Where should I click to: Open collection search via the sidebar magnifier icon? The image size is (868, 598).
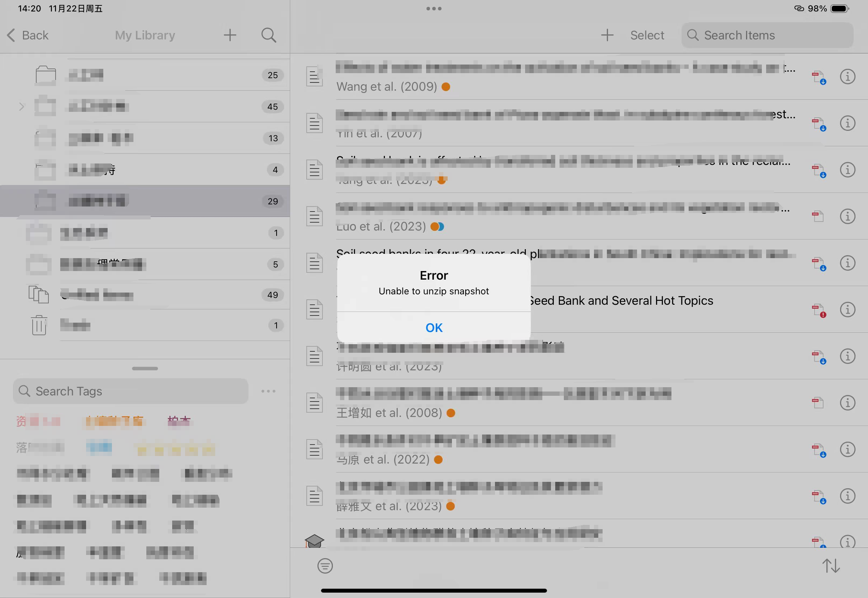point(268,35)
